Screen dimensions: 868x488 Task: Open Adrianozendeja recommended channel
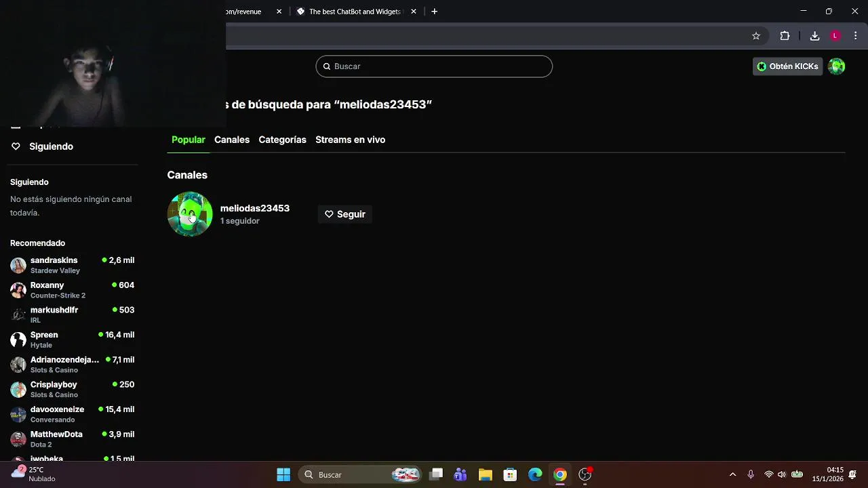(73, 365)
